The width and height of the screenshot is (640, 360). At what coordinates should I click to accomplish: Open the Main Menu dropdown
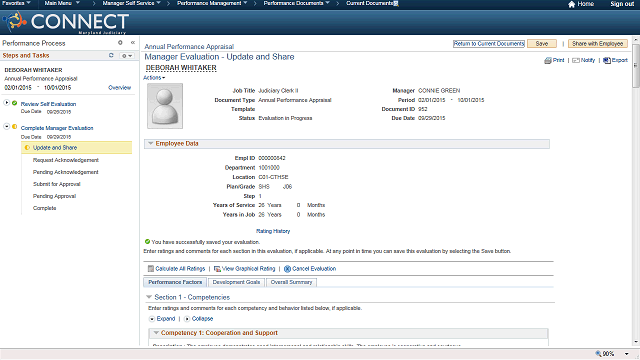(62, 3)
